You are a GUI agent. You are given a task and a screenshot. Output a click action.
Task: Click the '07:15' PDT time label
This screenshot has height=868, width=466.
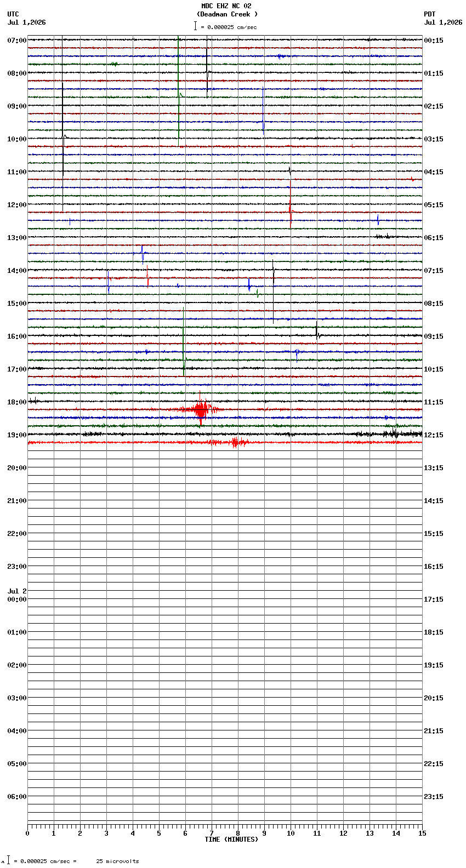434,271
